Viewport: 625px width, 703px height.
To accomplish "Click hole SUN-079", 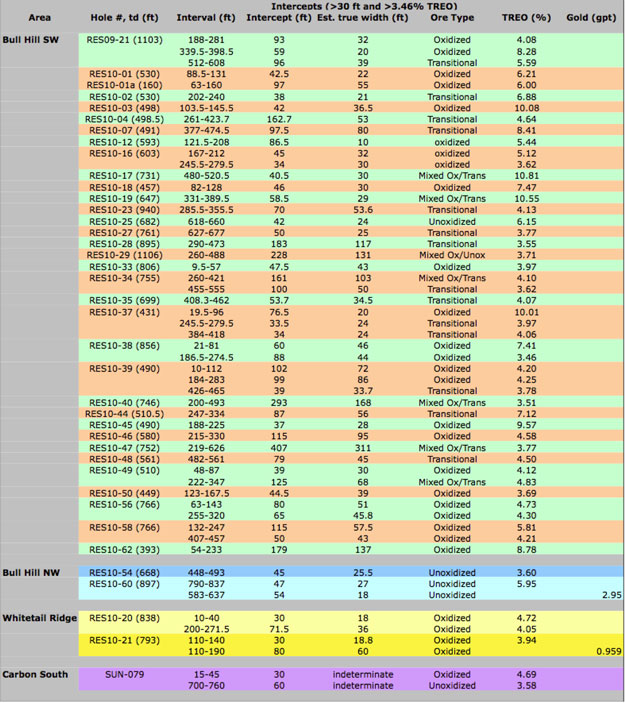I will point(124,675).
